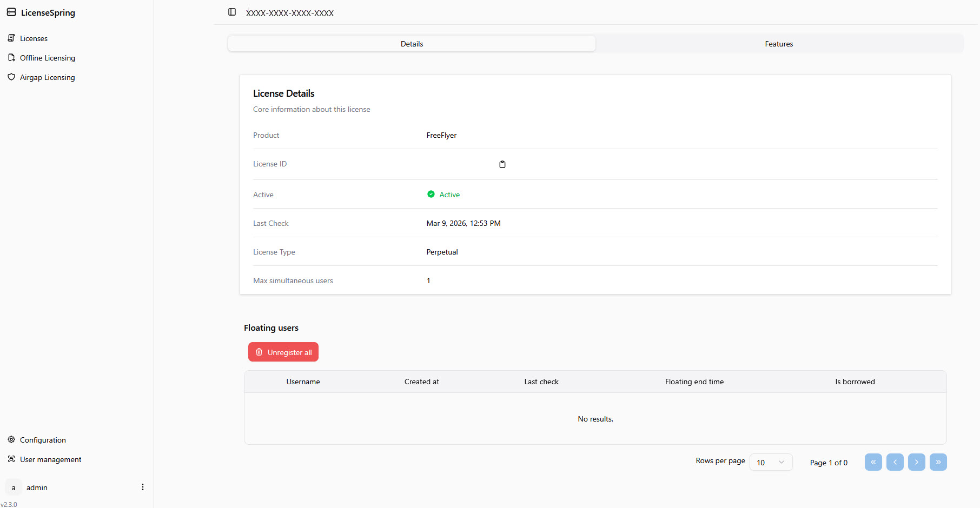Click the LicenseSpring logo icon
The image size is (980, 508).
[11, 12]
